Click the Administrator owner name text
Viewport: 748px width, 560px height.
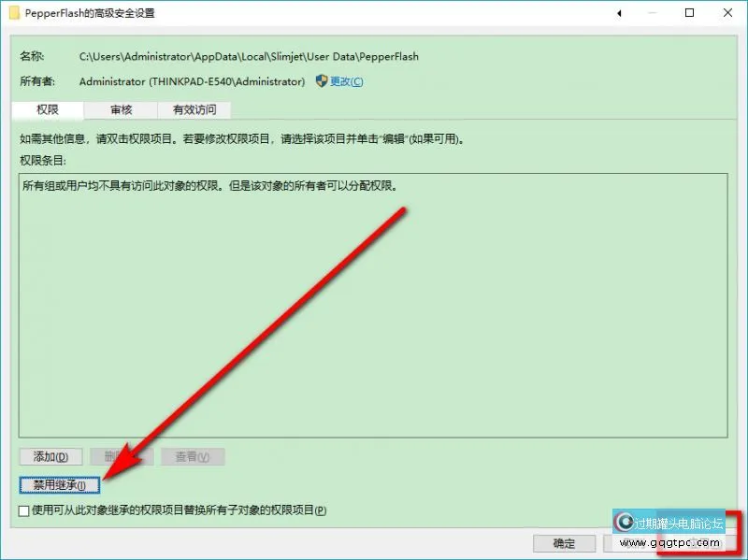[192, 81]
